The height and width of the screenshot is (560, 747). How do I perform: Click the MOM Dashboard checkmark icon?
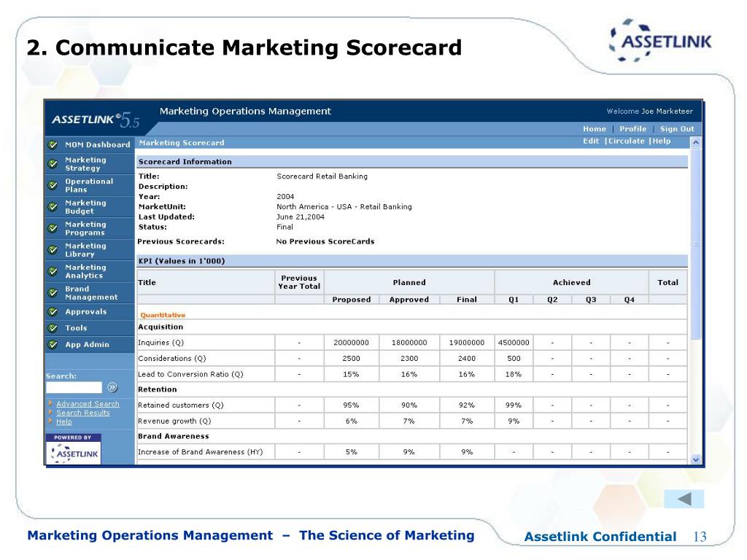(x=53, y=145)
